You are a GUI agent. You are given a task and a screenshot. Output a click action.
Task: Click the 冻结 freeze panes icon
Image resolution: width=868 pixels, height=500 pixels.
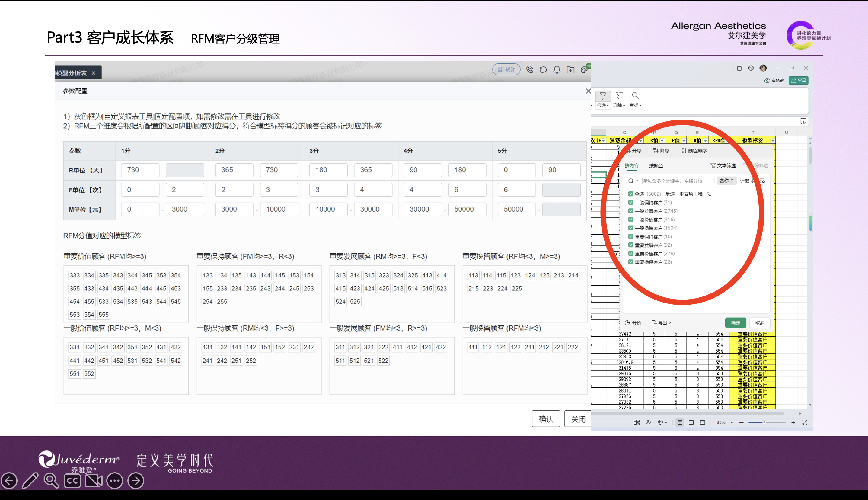(x=619, y=96)
